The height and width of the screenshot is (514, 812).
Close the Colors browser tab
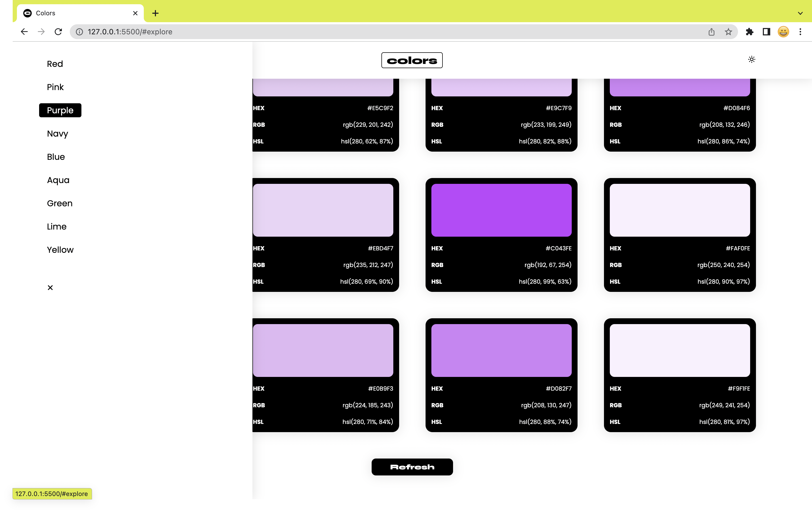point(135,13)
